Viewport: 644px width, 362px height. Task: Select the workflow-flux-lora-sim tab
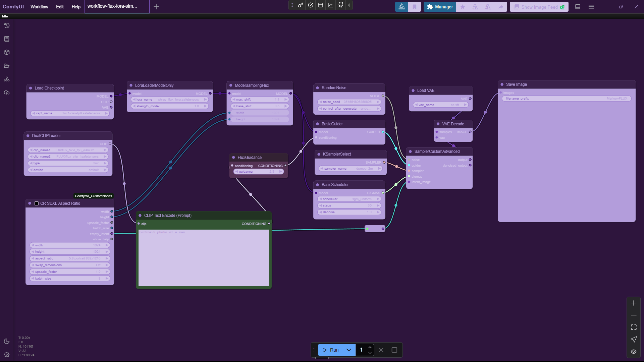click(x=117, y=6)
